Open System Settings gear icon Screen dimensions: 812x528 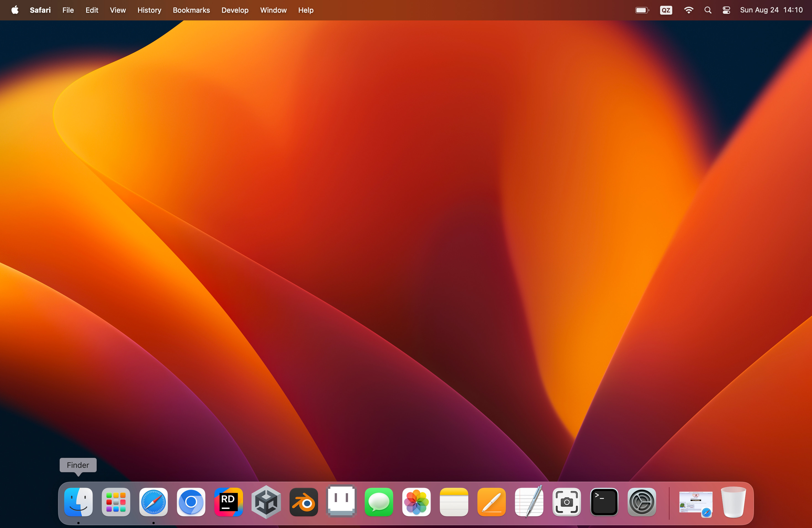[x=641, y=502]
